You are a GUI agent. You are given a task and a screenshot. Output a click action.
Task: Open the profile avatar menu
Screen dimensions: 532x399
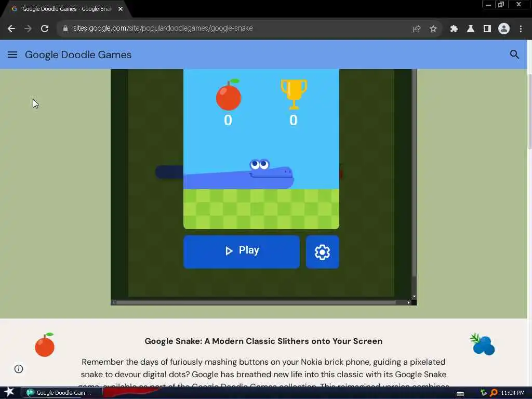(x=504, y=29)
